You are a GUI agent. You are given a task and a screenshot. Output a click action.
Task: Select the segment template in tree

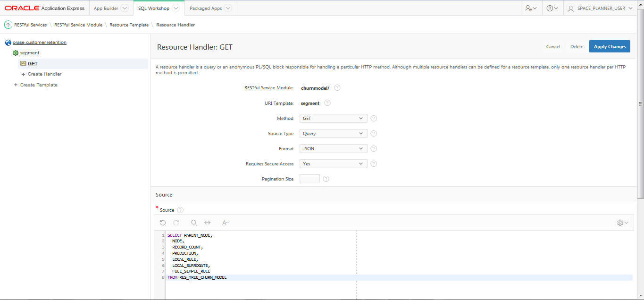(x=30, y=53)
